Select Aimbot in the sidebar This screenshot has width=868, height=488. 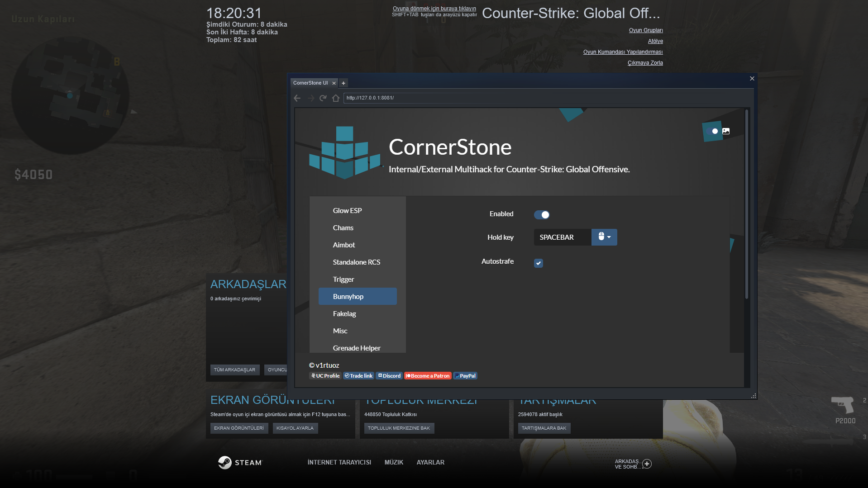(358, 245)
